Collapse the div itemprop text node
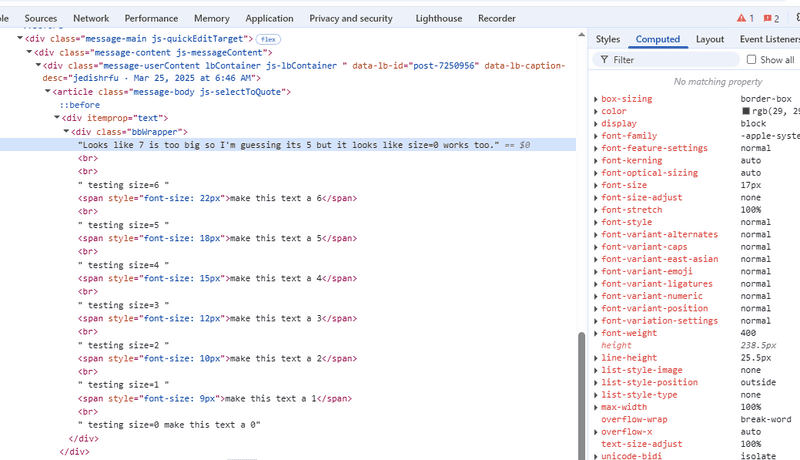Image resolution: width=800 pixels, height=460 pixels. click(57, 118)
